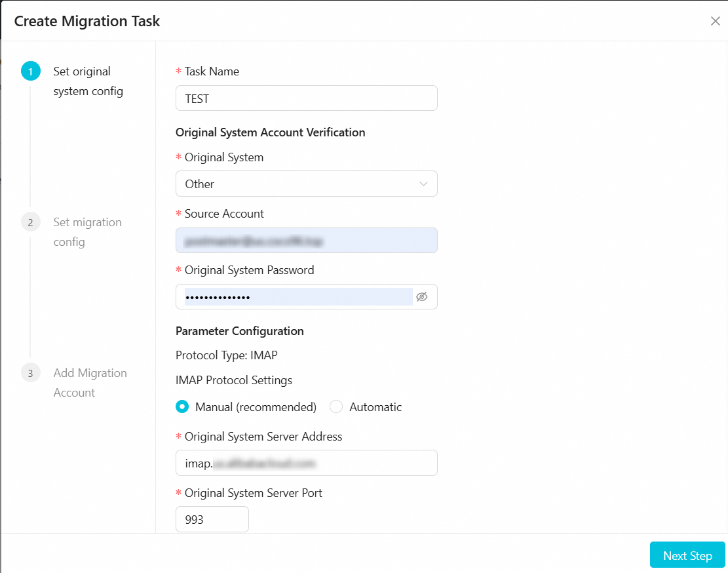Close the Create Migration Task dialog
The width and height of the screenshot is (728, 573).
click(715, 21)
